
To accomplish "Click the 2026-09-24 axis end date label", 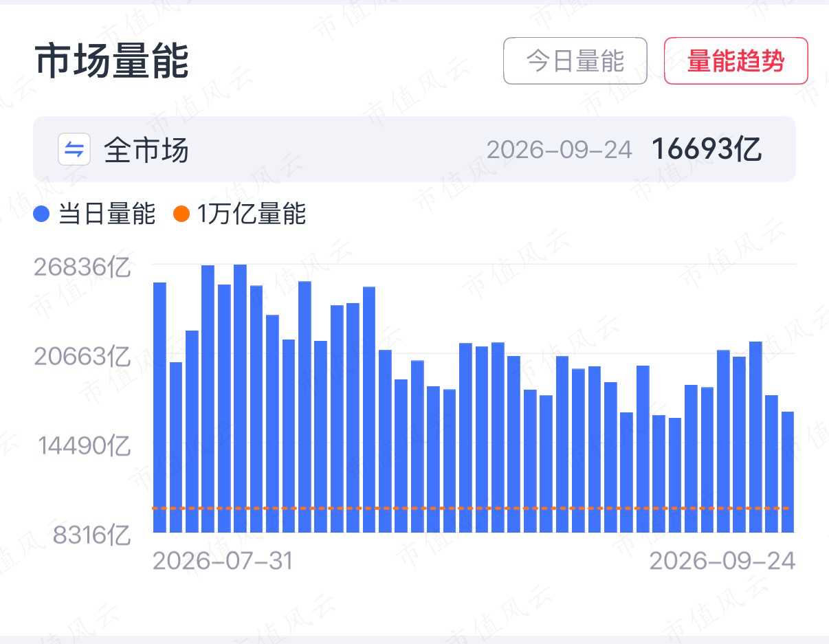I will 722,561.
